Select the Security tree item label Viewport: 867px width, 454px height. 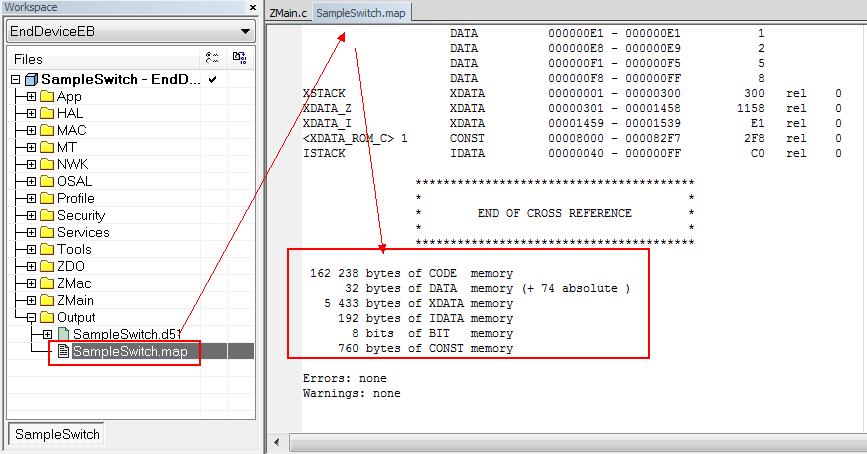[x=81, y=216]
